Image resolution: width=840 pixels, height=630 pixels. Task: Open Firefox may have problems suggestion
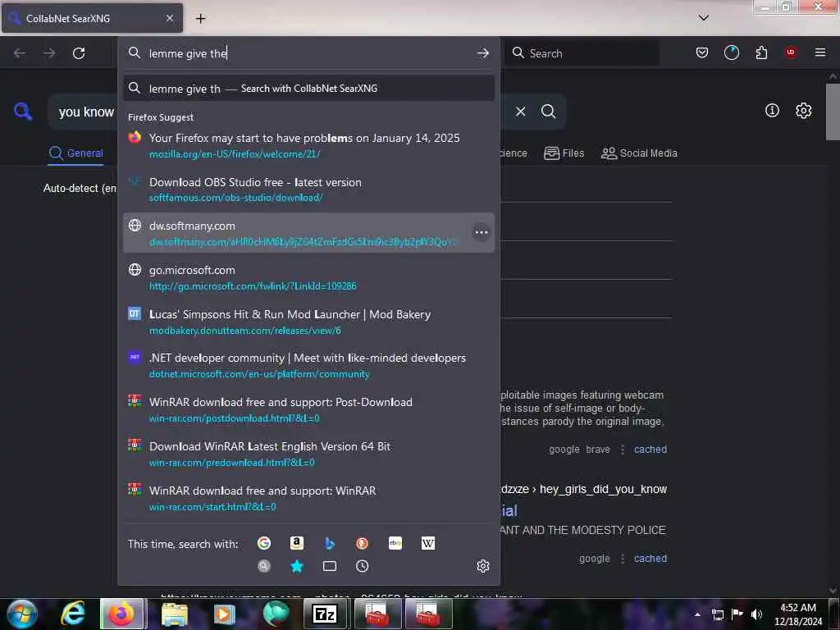[308, 145]
